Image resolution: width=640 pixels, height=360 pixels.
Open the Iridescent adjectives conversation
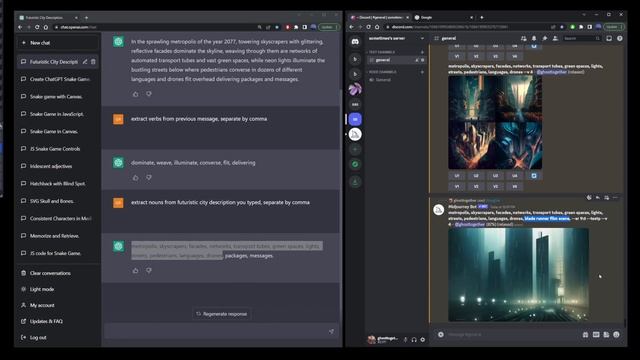point(58,166)
